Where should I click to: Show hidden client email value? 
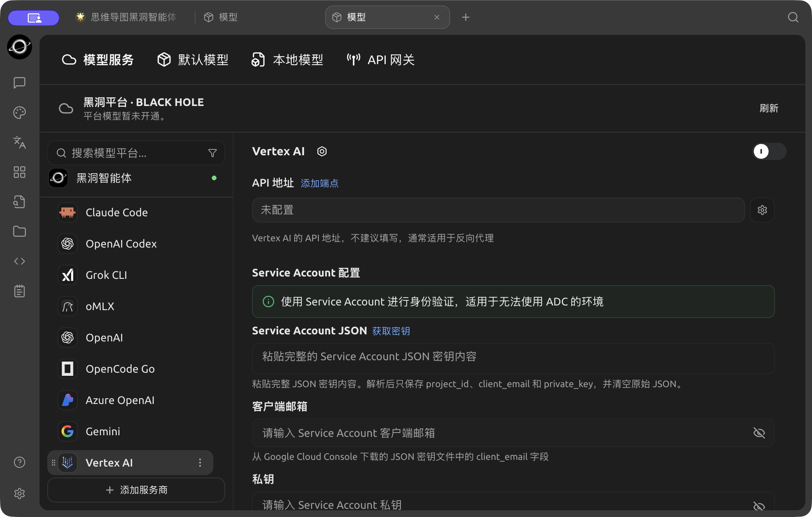pos(759,433)
